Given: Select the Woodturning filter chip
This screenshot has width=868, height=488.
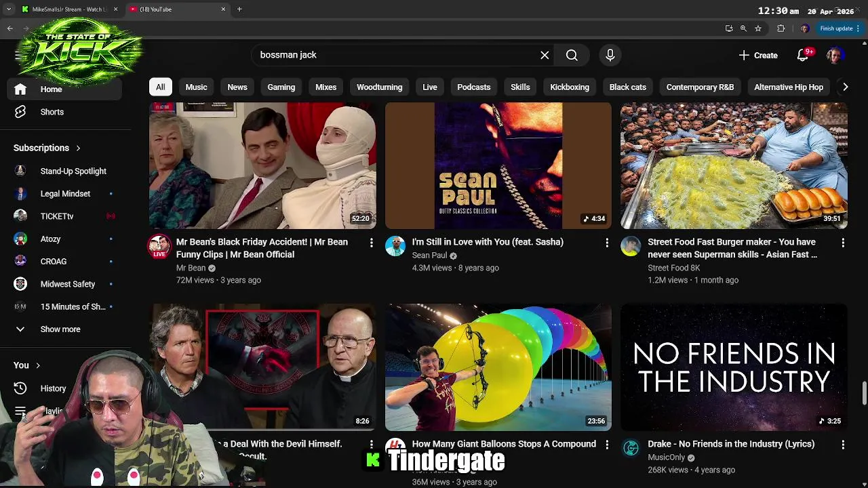Looking at the screenshot, I should pyautogui.click(x=380, y=87).
